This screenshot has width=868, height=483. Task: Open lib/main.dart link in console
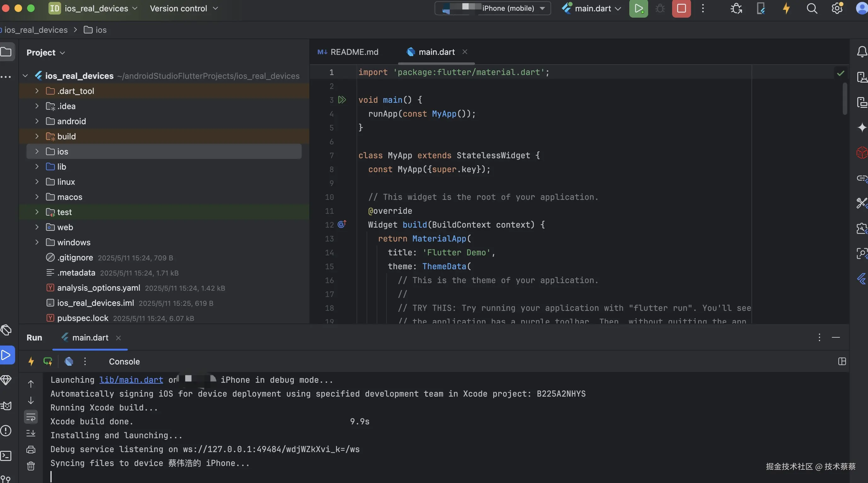point(131,380)
